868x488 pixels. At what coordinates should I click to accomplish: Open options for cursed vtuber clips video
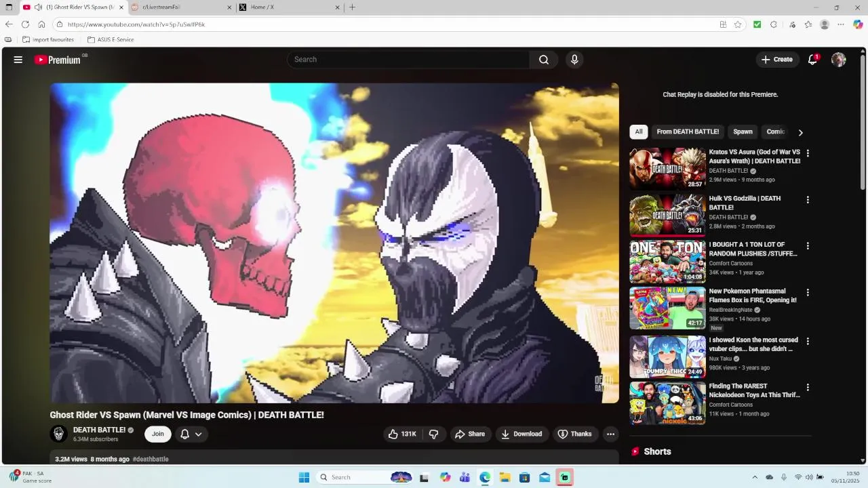(808, 342)
